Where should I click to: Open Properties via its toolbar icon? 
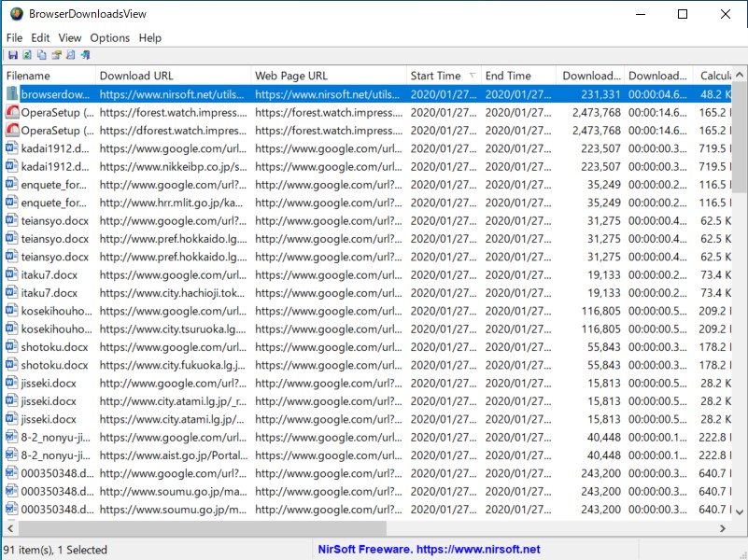tap(56, 55)
